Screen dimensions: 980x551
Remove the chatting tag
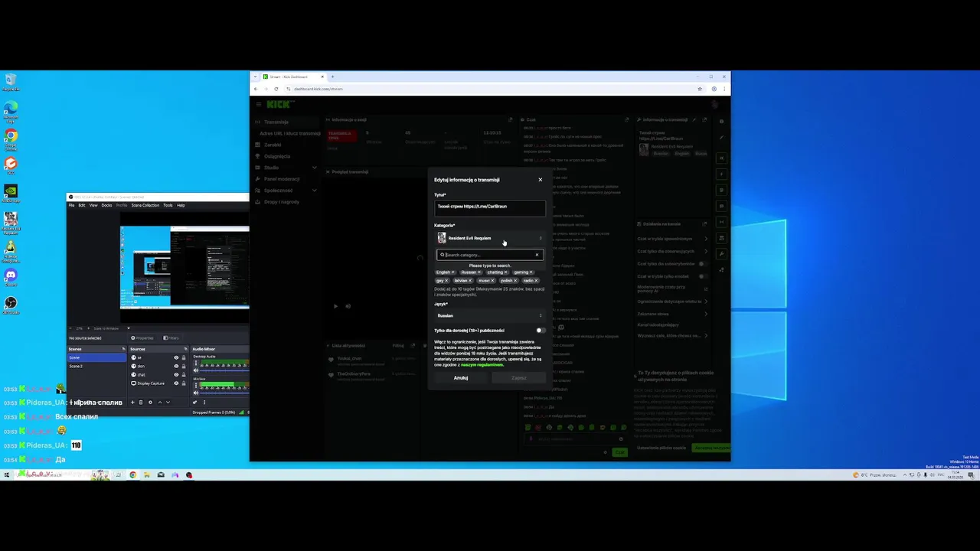click(505, 272)
